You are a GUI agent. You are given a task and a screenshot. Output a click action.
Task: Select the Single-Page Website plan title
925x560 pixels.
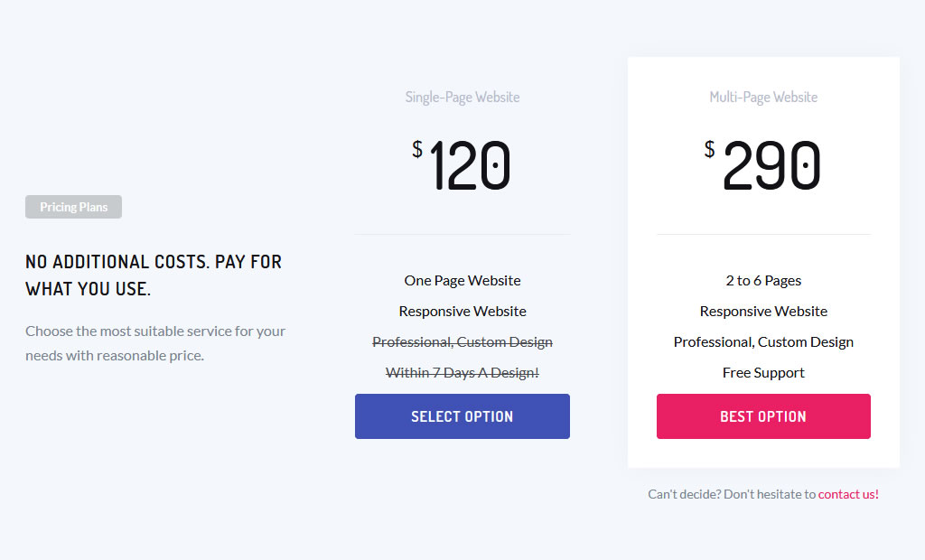(x=462, y=97)
